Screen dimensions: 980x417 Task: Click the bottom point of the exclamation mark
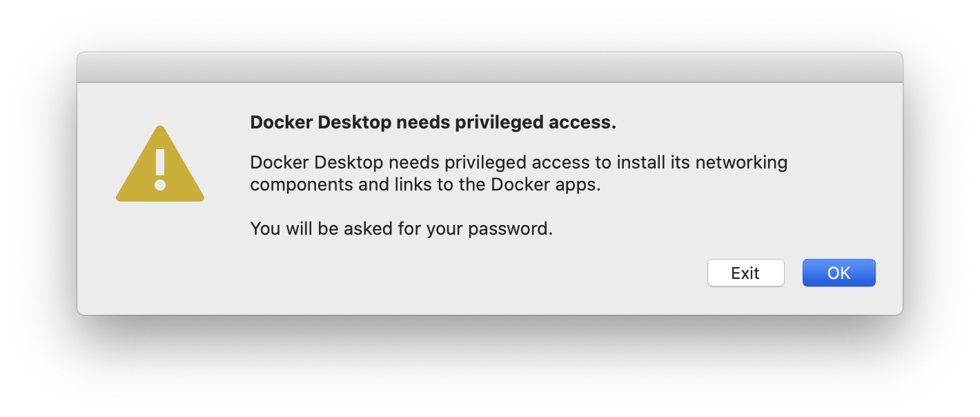(x=160, y=185)
